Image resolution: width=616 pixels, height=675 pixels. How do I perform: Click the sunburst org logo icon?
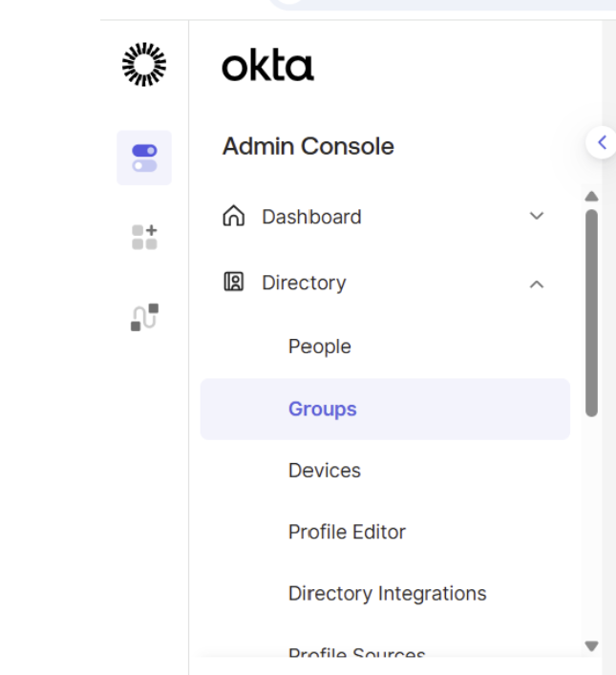144,65
